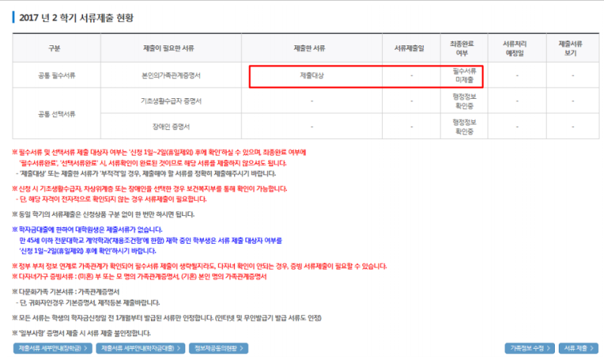Viewport: 604px width, 364px height.
Task: Click the 서류 제출 button
Action: tap(578, 348)
